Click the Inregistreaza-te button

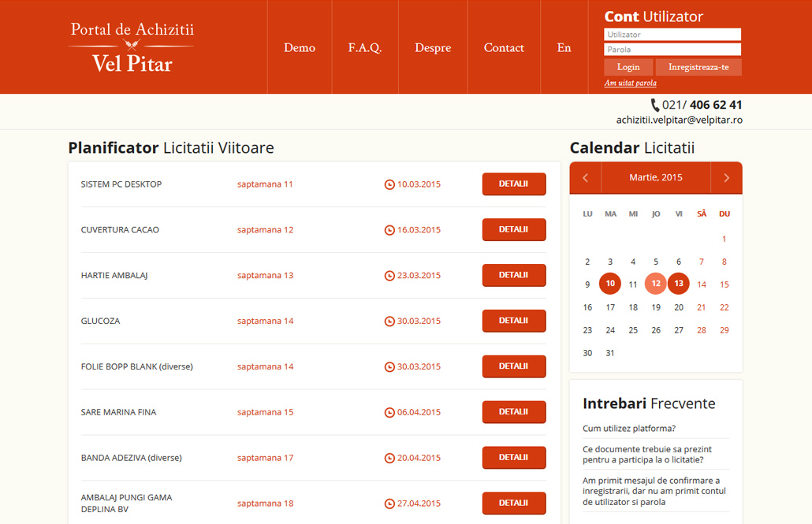click(x=698, y=67)
